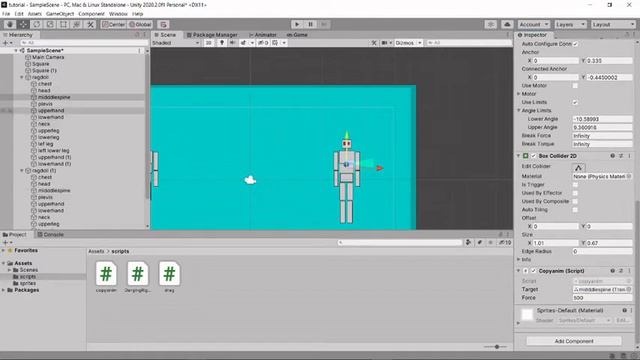The height and width of the screenshot is (360, 640).
Task: Expand the Motor section
Action: click(x=519, y=94)
